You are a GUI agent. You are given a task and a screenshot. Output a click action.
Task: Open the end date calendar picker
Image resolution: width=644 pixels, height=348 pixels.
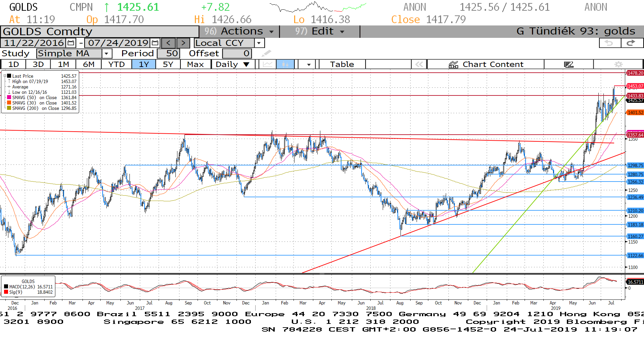(x=155, y=43)
